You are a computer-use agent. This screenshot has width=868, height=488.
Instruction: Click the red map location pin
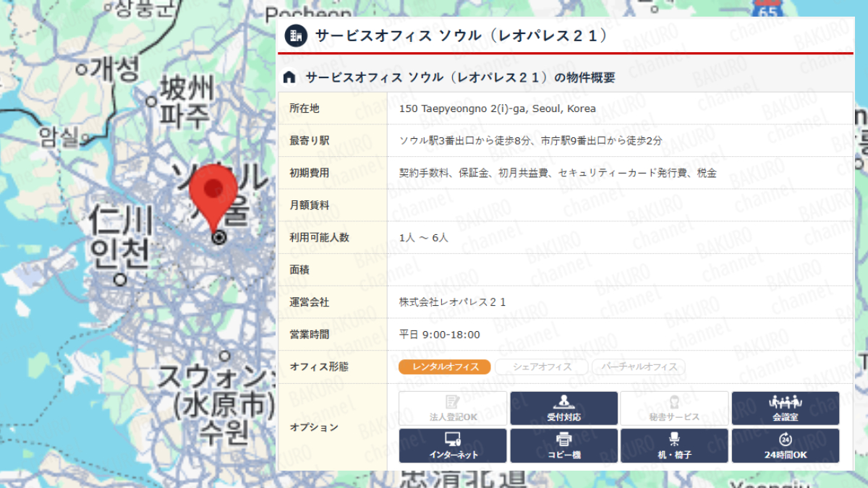coord(213,199)
